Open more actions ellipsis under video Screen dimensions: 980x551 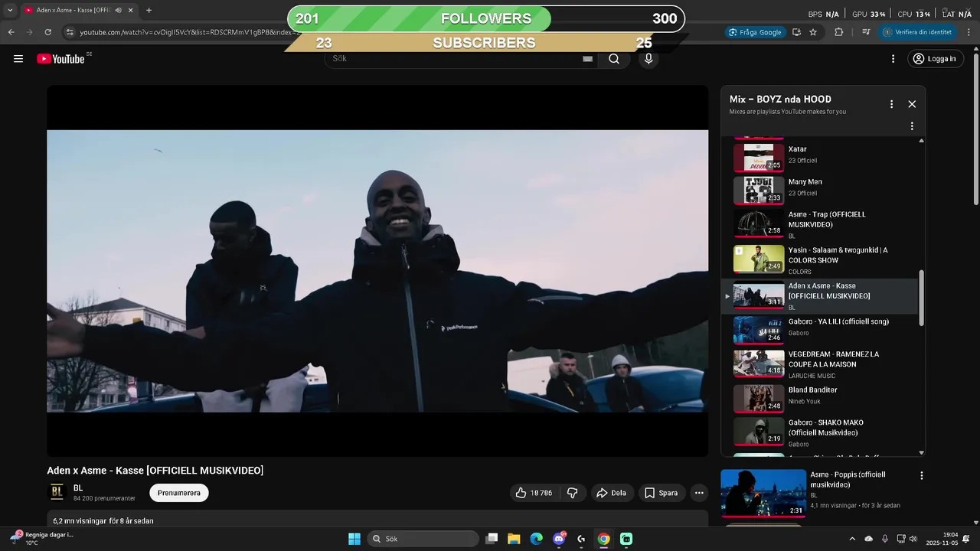(699, 493)
